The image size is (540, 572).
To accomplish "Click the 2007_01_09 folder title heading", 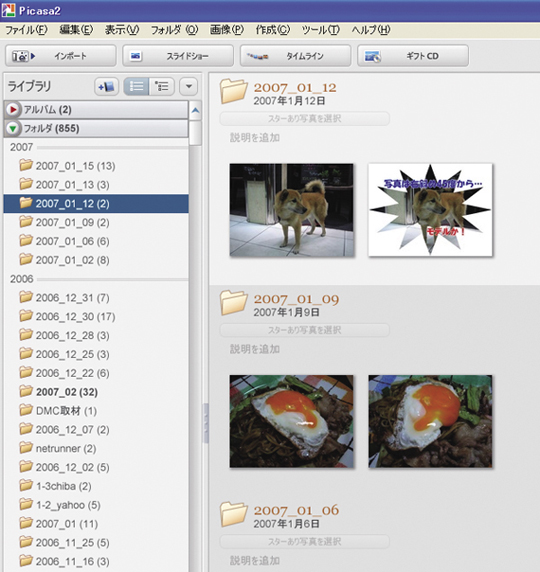I will tap(296, 299).
